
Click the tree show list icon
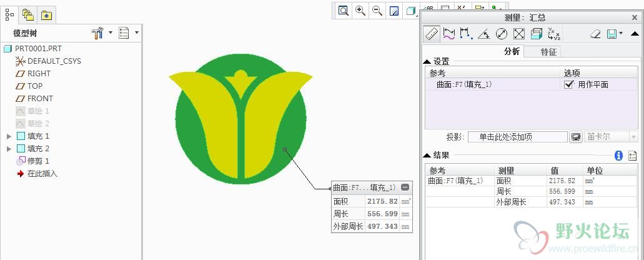(124, 33)
